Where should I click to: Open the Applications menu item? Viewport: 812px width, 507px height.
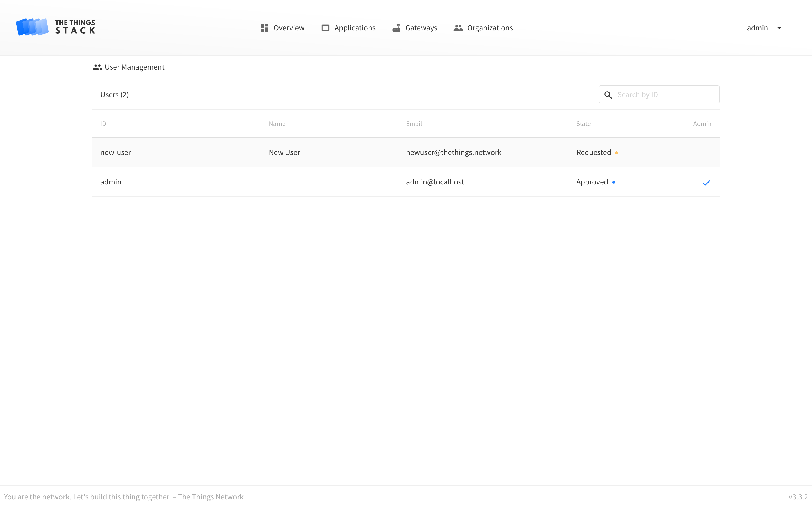(x=355, y=28)
